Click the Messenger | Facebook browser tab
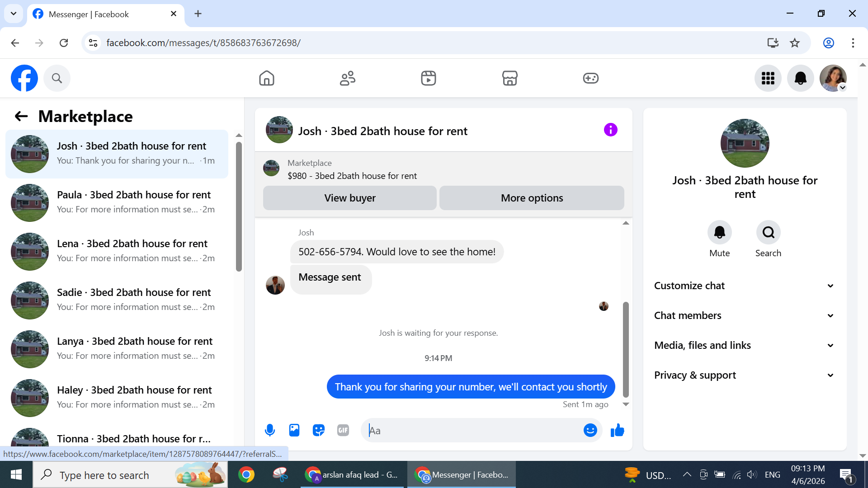Image resolution: width=868 pixels, height=488 pixels. point(106,14)
